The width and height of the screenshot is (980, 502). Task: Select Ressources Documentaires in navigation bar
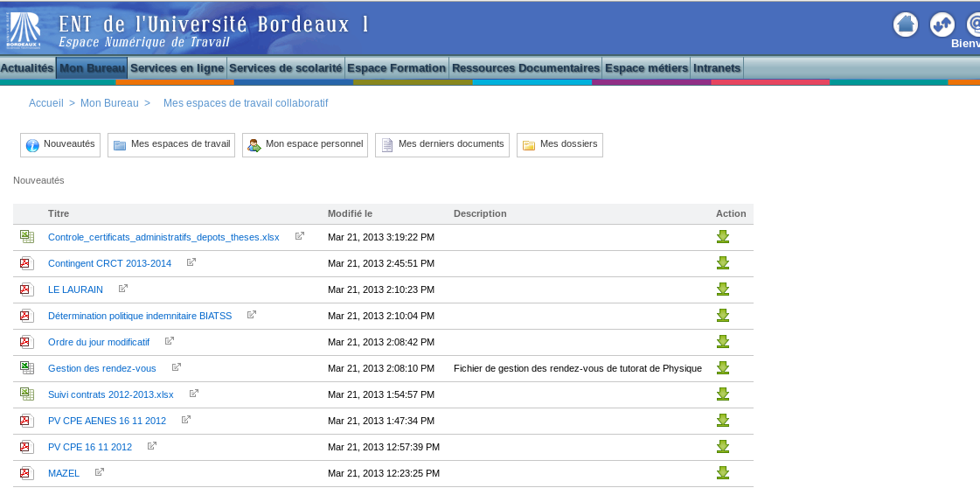tap(525, 68)
